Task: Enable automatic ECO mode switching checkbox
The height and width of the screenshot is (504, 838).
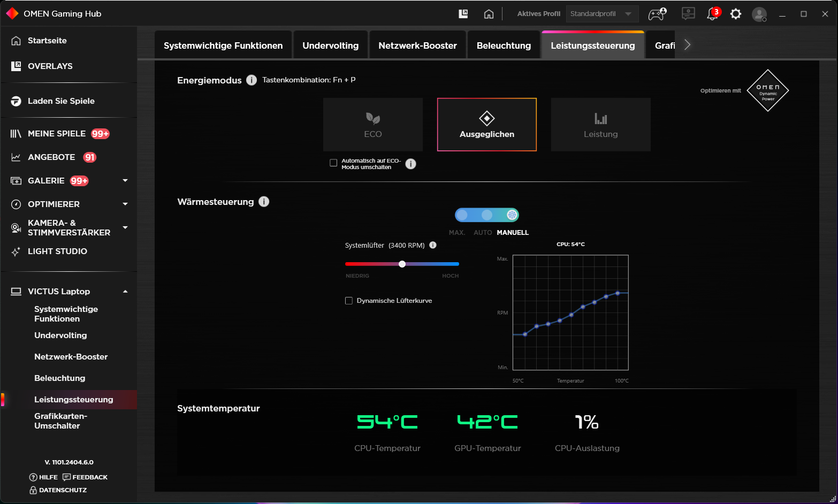Action: click(333, 163)
